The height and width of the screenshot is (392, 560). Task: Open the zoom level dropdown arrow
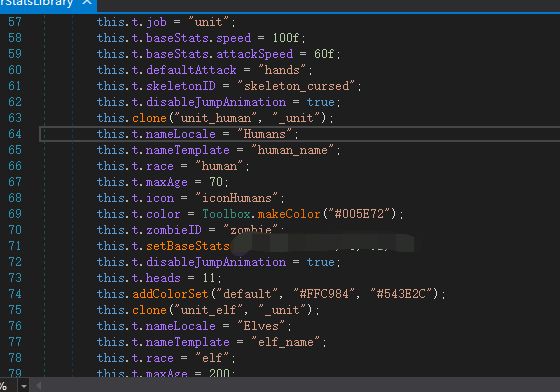pyautogui.click(x=24, y=386)
